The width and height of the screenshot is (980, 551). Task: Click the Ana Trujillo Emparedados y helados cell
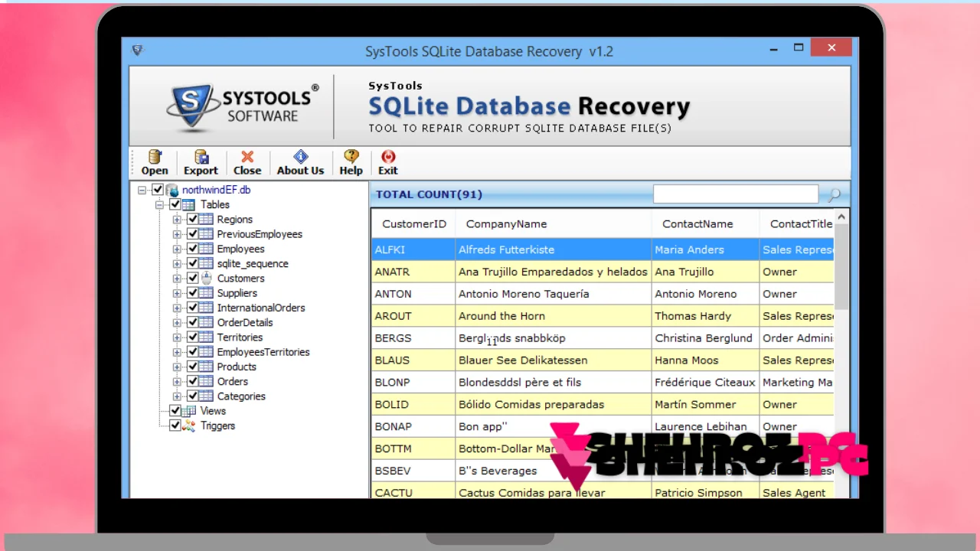pos(554,272)
